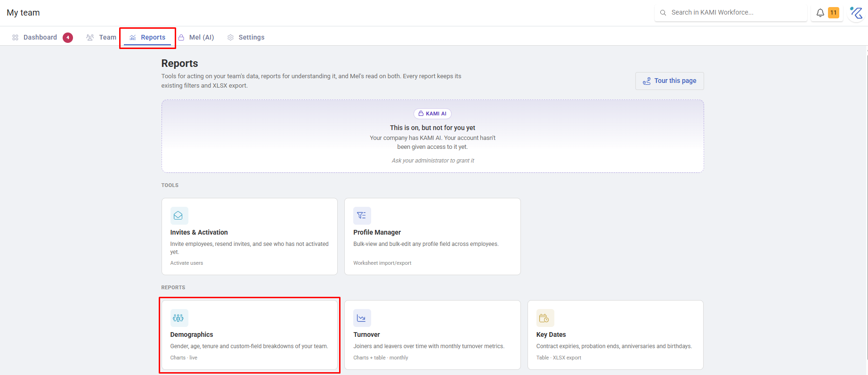Open the Turnover report card
This screenshot has width=868, height=375.
pyautogui.click(x=432, y=335)
